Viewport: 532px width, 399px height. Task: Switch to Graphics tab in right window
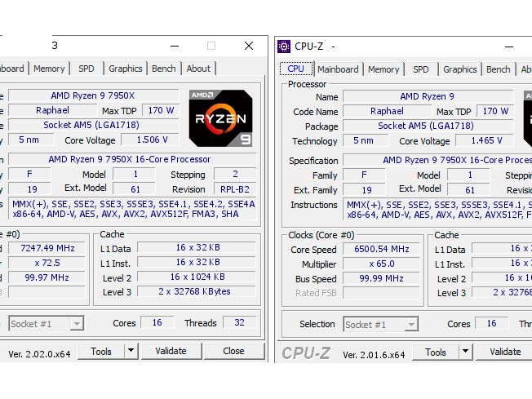point(459,69)
